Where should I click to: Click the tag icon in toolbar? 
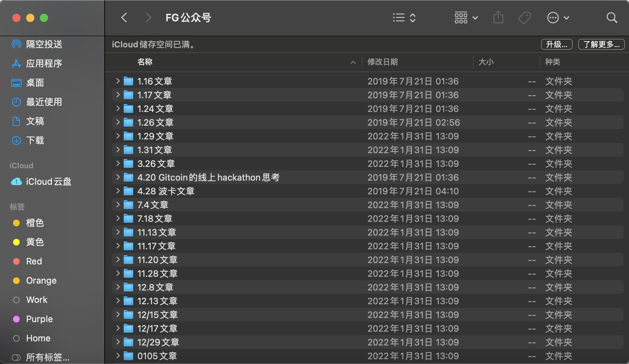tap(524, 18)
